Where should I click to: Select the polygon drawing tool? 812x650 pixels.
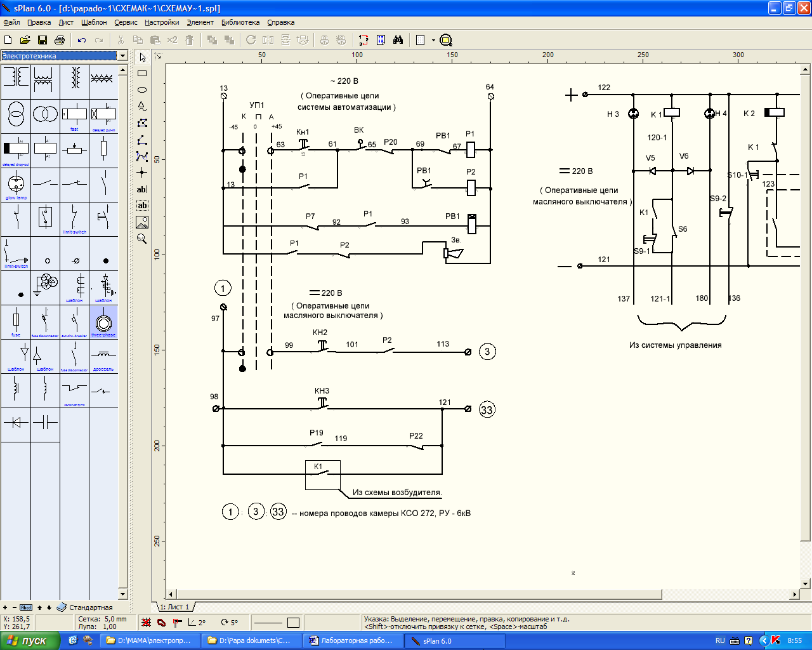pos(142,123)
